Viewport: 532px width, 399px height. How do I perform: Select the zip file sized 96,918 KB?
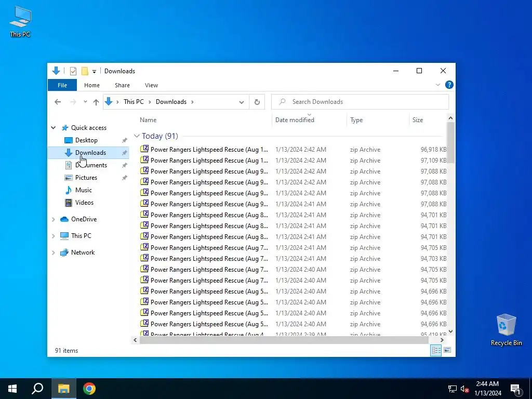[x=293, y=149]
